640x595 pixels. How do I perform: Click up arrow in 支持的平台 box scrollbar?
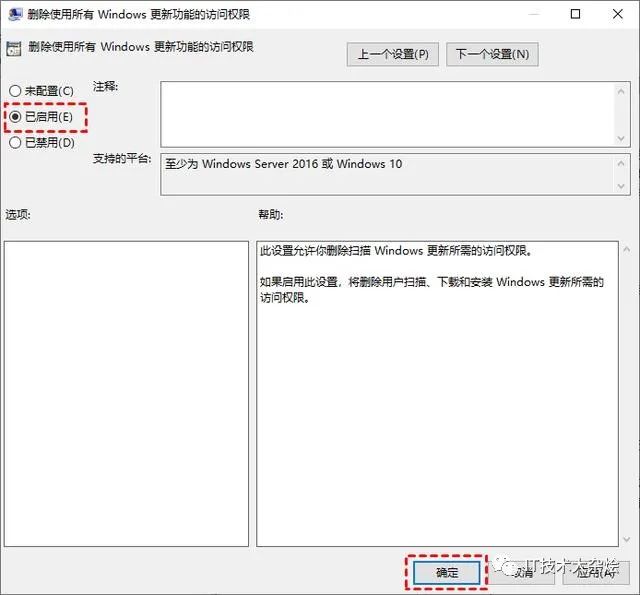[621, 164]
